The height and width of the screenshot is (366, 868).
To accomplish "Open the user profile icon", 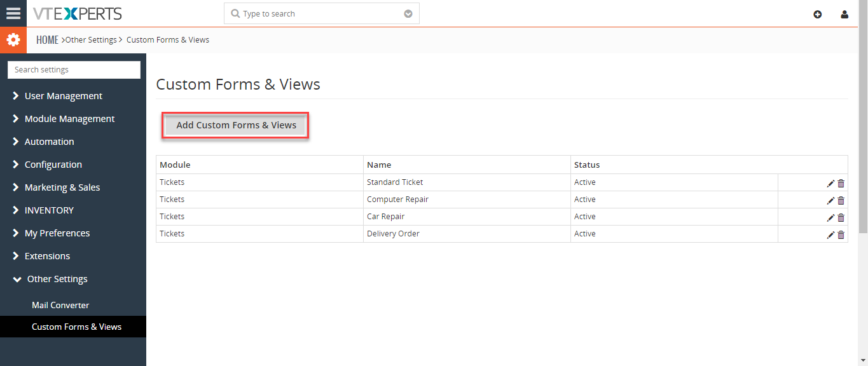I will pos(844,14).
